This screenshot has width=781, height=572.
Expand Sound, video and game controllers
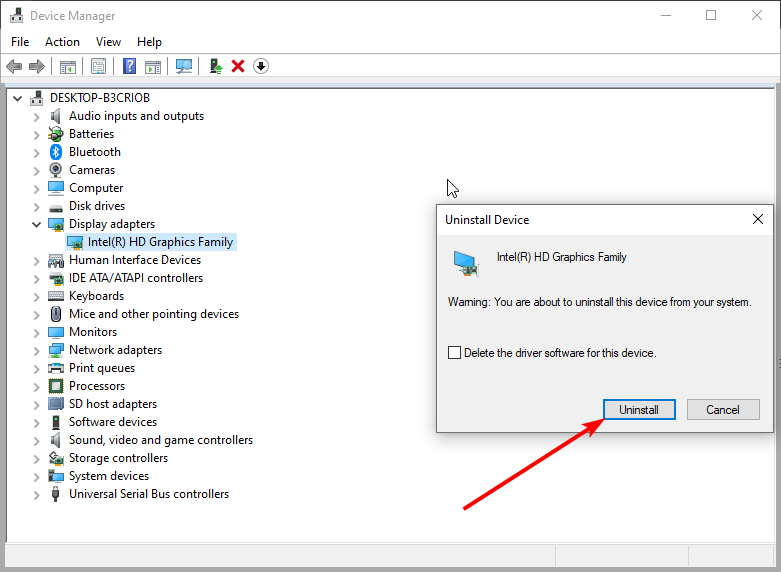[36, 440]
